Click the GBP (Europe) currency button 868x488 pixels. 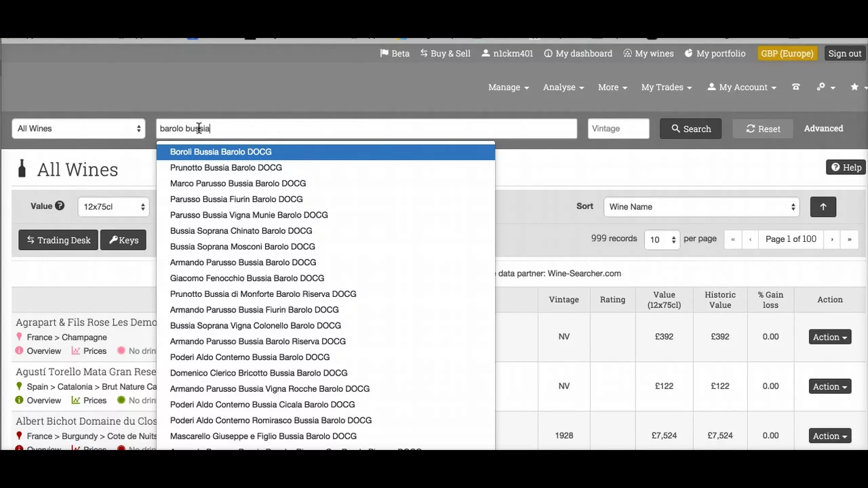click(x=787, y=54)
